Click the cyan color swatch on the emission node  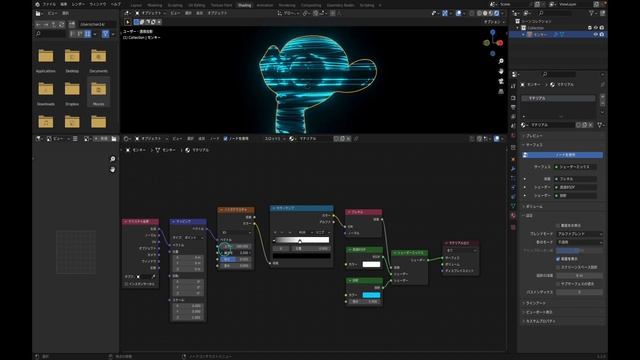pos(371,295)
